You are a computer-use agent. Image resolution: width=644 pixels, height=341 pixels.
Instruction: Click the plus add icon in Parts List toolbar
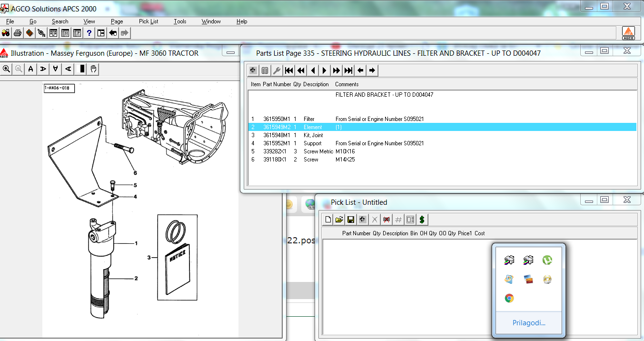[253, 70]
